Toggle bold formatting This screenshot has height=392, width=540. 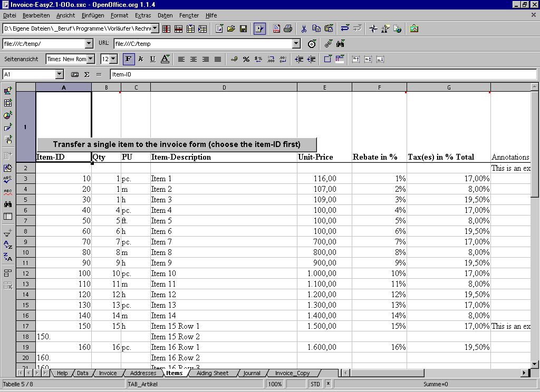[x=128, y=59]
